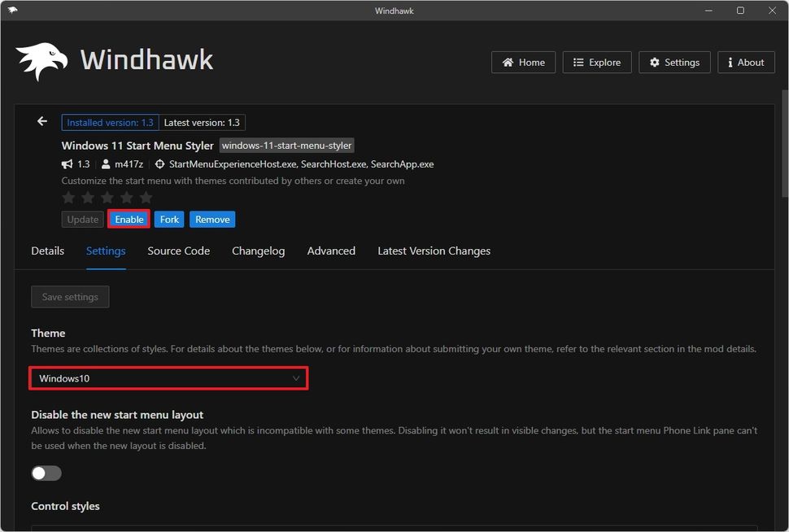Click the vertical scrollbar thumb
This screenshot has height=532, width=789.
click(x=784, y=142)
